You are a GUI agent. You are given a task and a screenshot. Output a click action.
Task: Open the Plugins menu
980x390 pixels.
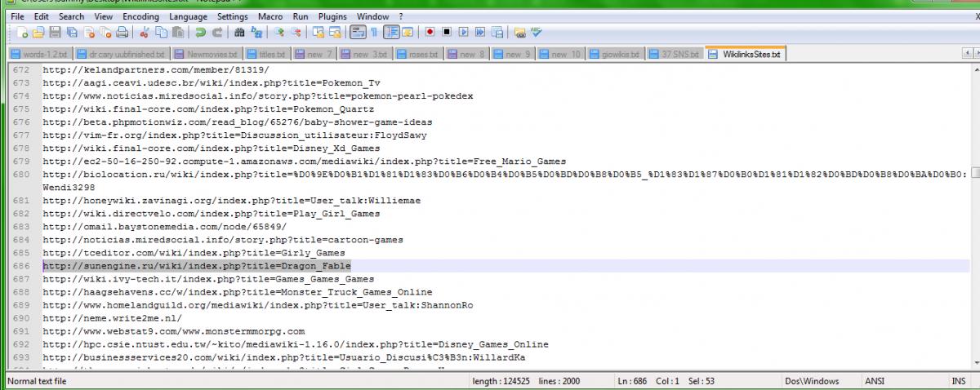pos(332,16)
